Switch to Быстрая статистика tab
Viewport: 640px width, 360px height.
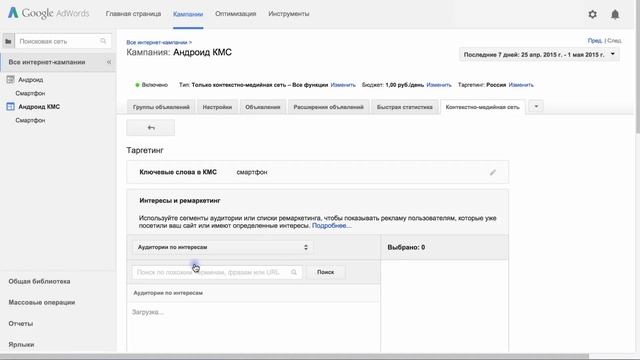(x=404, y=107)
